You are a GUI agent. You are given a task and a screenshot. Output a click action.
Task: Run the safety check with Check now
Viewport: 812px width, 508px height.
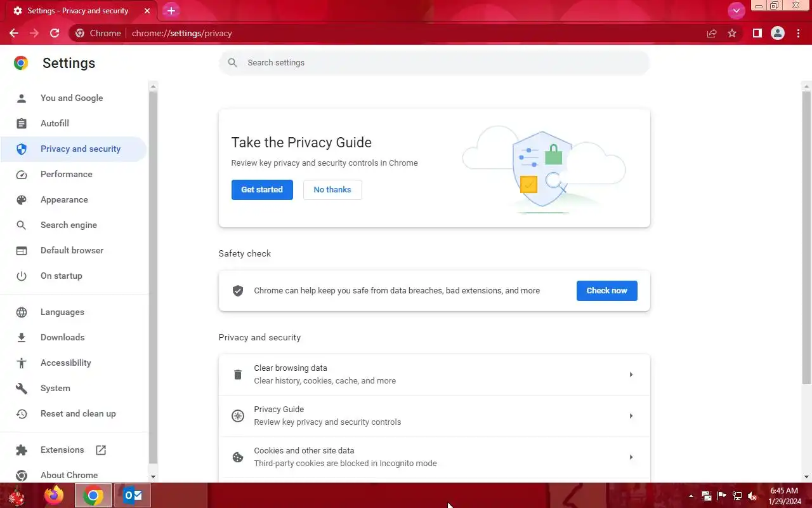pyautogui.click(x=606, y=290)
